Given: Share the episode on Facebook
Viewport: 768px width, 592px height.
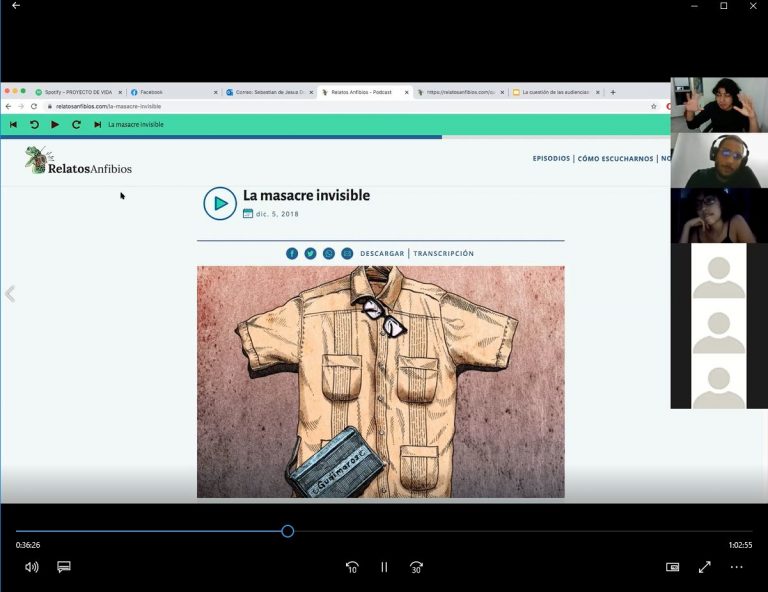Looking at the screenshot, I should (x=292, y=254).
